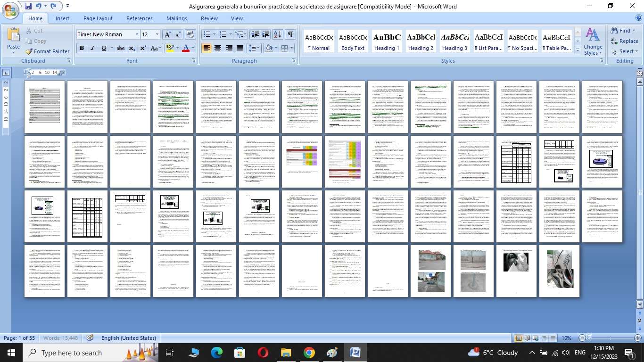Click the Replace button

tap(624, 41)
